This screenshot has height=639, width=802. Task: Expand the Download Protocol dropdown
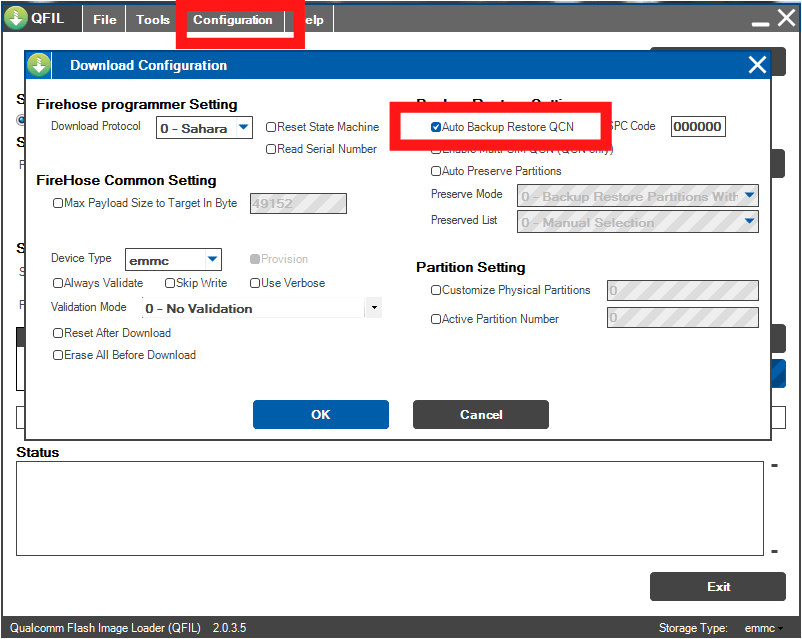point(244,127)
